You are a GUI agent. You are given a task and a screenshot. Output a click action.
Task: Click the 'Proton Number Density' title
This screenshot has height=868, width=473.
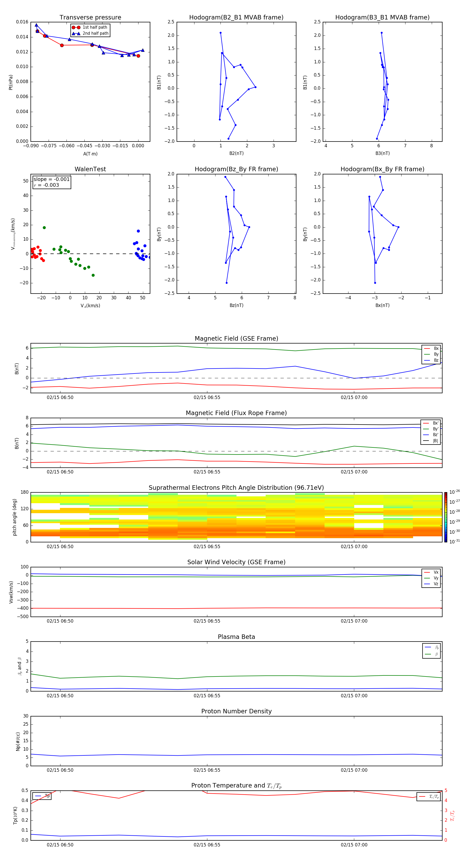click(236, 711)
